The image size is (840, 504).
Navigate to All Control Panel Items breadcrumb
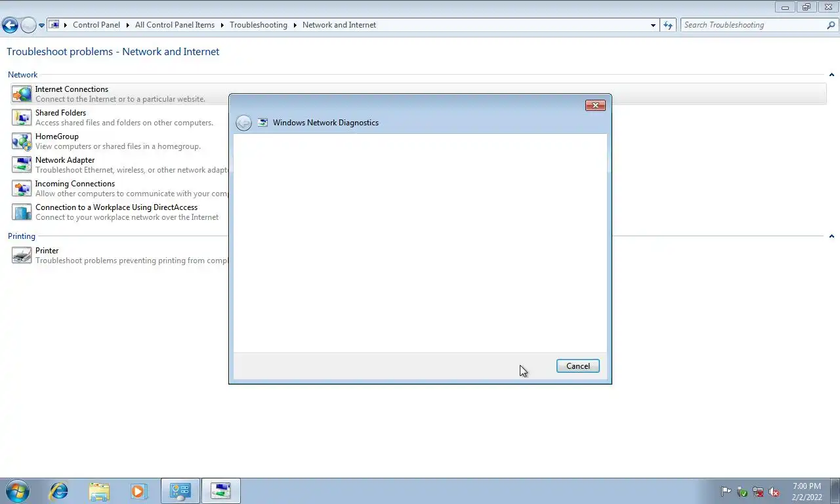coord(175,25)
